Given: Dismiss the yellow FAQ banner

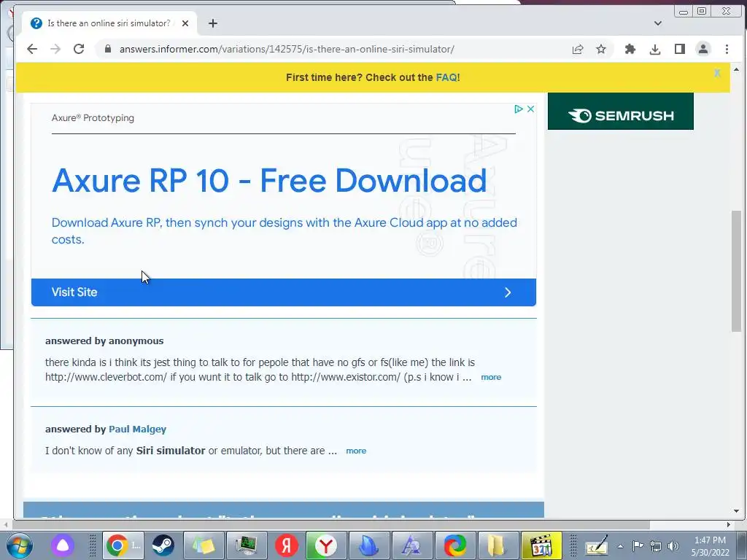Looking at the screenshot, I should (717, 73).
